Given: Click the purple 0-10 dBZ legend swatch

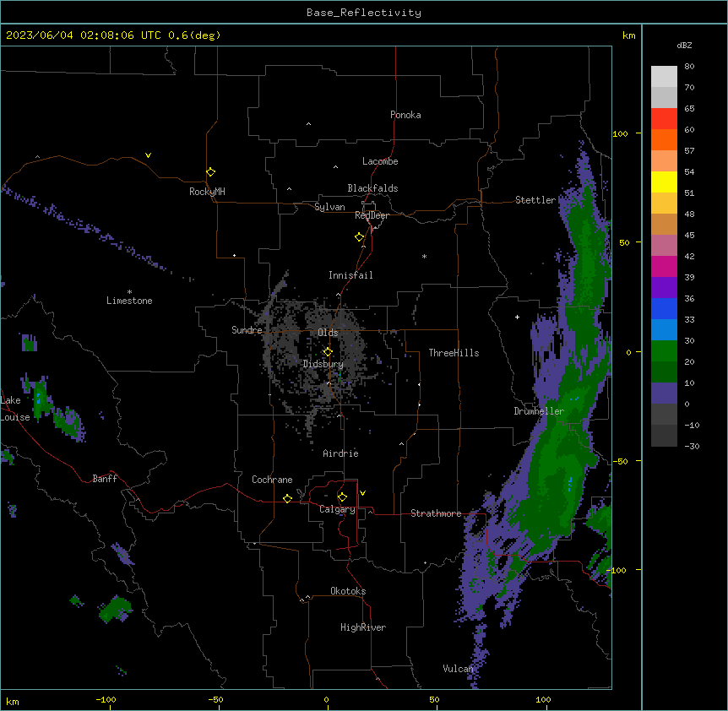Looking at the screenshot, I should 664,393.
